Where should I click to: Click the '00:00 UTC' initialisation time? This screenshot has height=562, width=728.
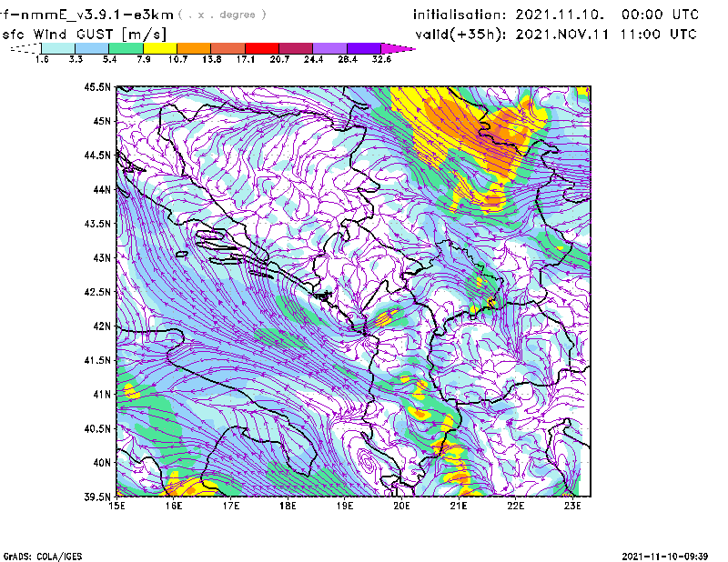point(660,15)
